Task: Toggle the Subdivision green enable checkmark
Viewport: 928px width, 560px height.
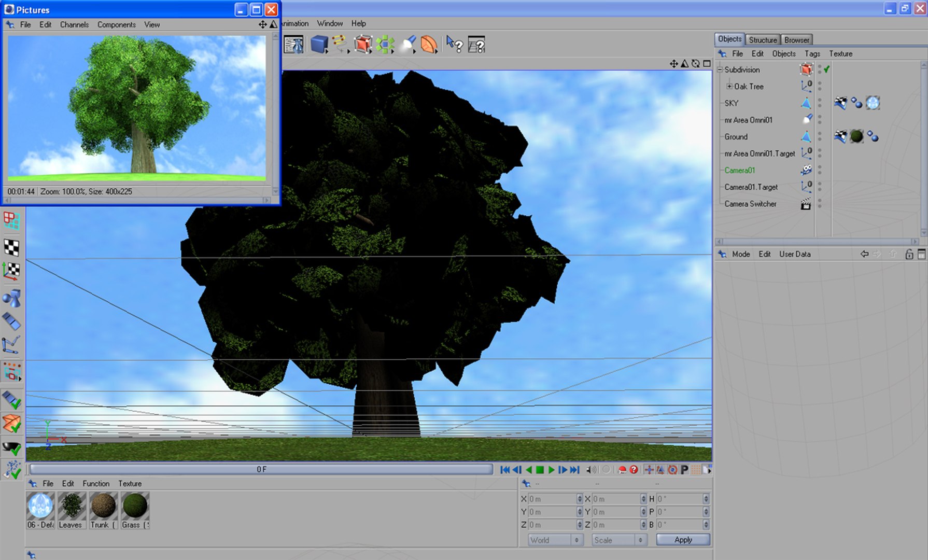Action: (x=827, y=69)
